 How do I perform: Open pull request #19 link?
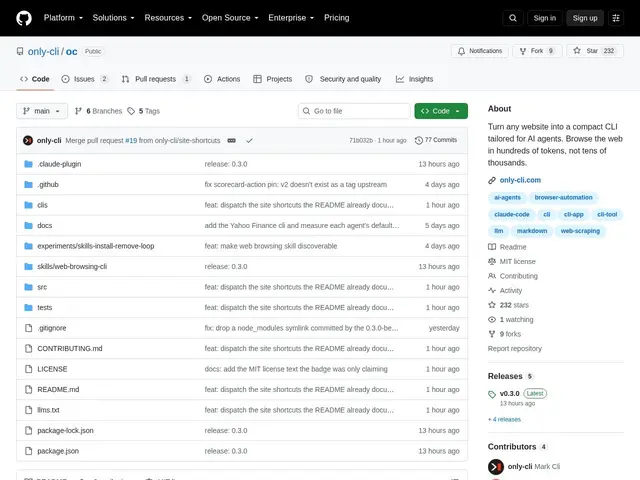(131, 140)
